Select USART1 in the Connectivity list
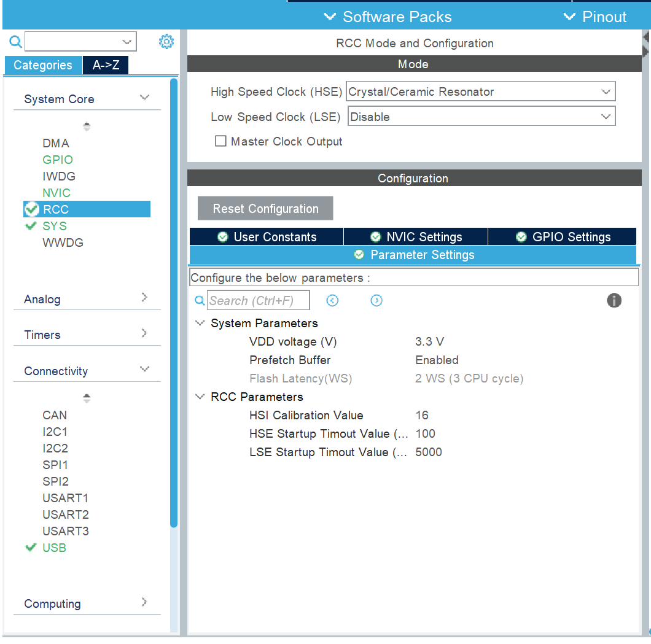The width and height of the screenshot is (651, 644). coord(65,498)
